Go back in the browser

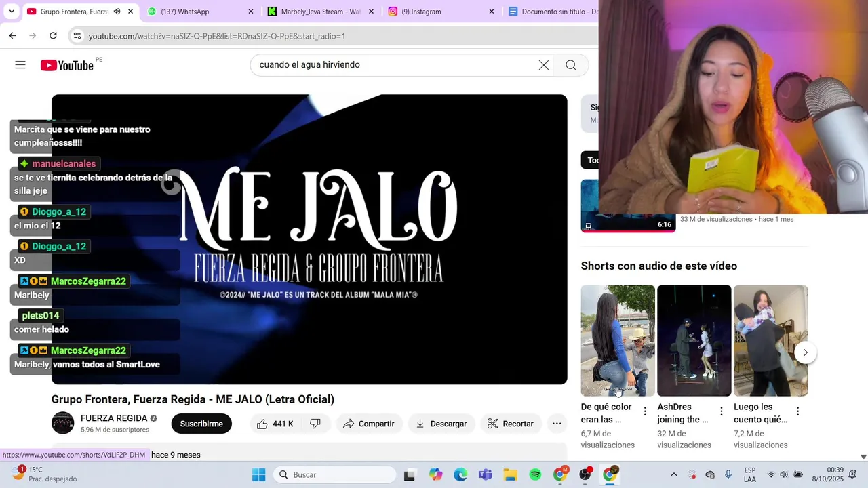12,36
